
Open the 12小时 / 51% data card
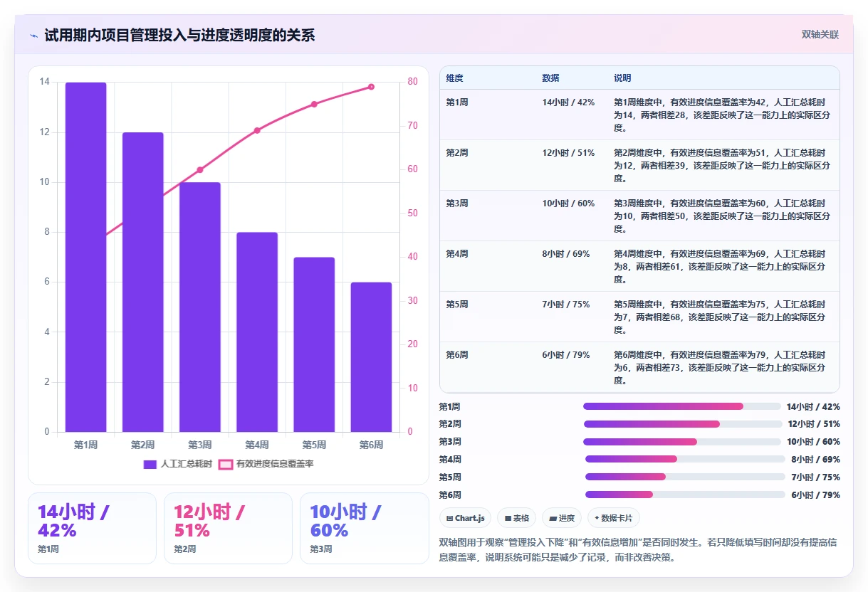[x=228, y=528]
